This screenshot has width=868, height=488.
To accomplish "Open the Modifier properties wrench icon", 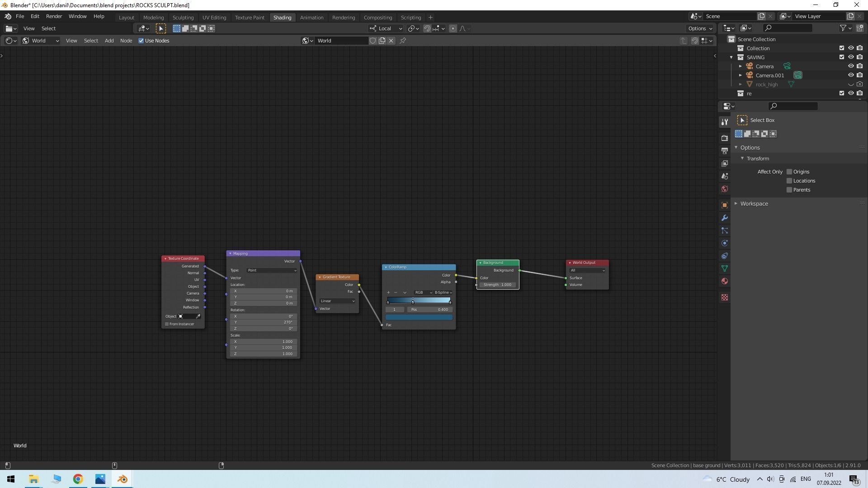I will [725, 218].
